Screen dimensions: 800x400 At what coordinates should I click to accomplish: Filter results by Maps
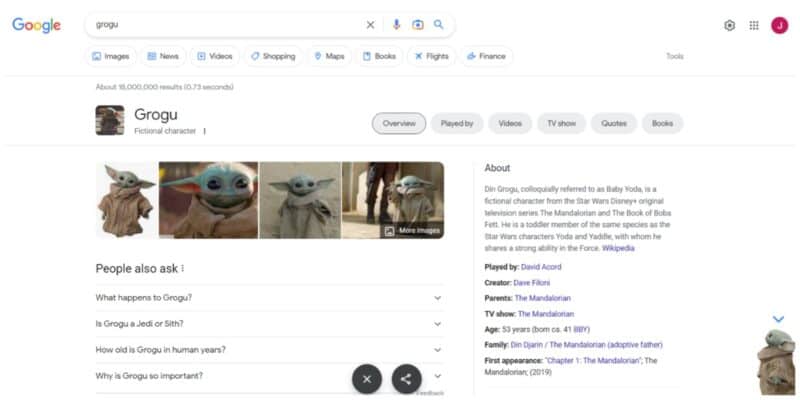pyautogui.click(x=329, y=56)
